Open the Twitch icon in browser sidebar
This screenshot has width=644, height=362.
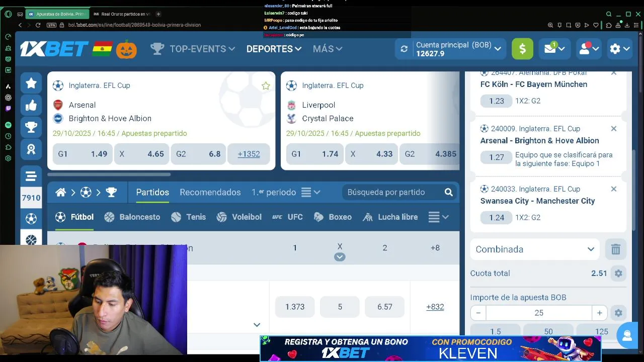click(x=8, y=108)
